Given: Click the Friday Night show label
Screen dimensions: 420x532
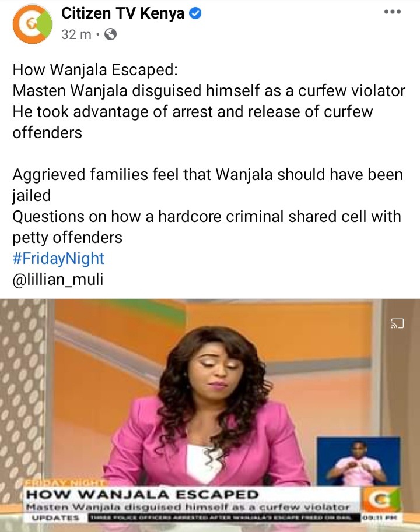Looking at the screenshot, I should pyautogui.click(x=66, y=483).
